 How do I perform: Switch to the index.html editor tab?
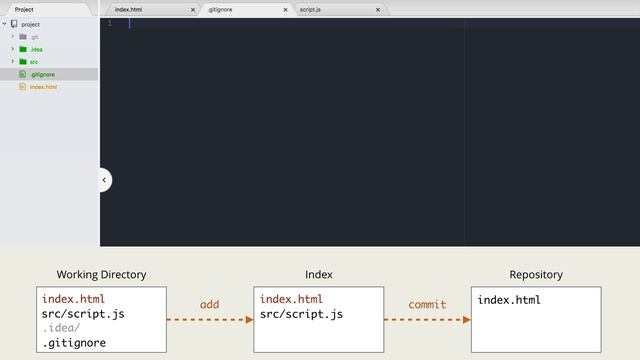point(128,9)
